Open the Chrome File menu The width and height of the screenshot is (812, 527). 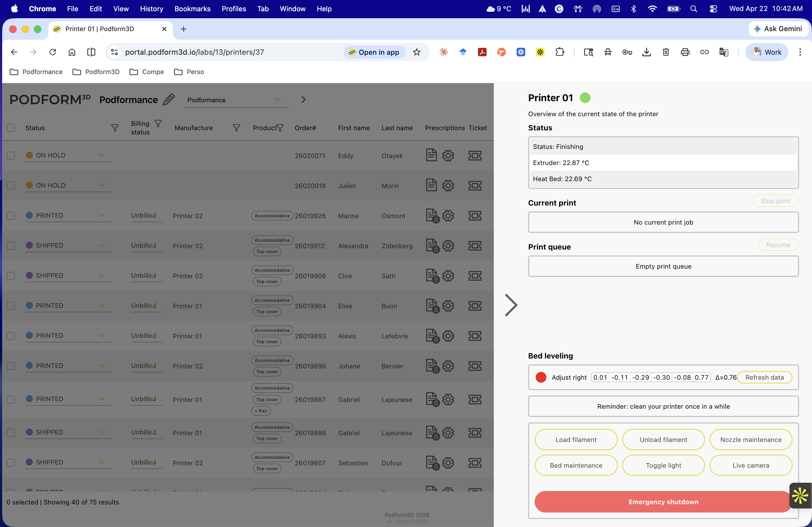tap(72, 9)
